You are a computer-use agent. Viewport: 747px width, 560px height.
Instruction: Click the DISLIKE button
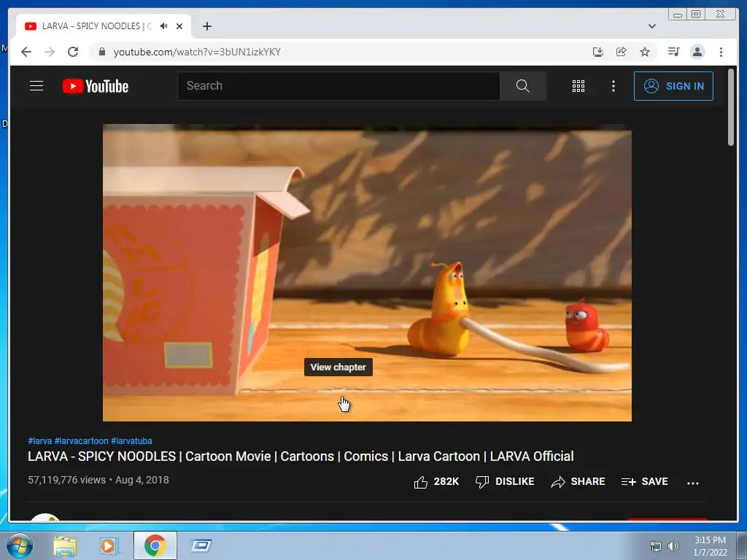click(505, 482)
